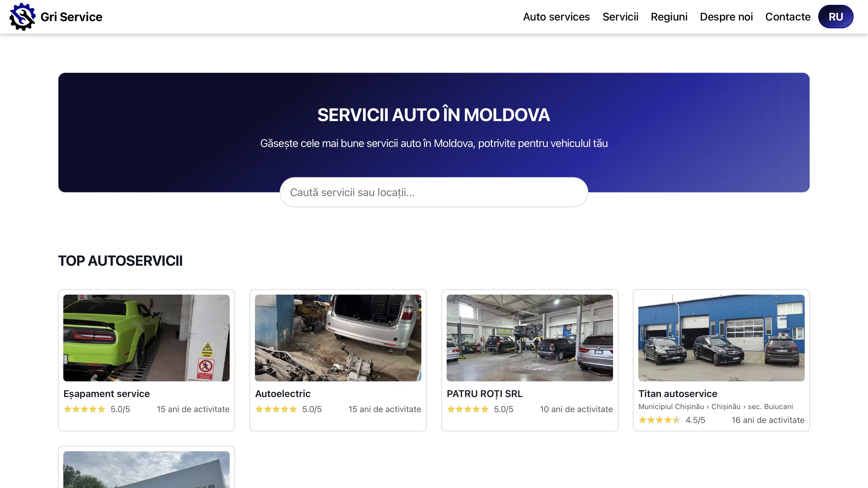Open the Auto services menu
Image resolution: width=868 pixels, height=488 pixels.
pos(556,17)
